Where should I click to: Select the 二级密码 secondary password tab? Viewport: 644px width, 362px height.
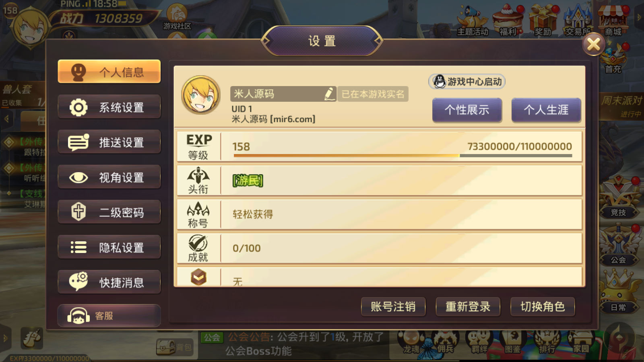point(109,212)
